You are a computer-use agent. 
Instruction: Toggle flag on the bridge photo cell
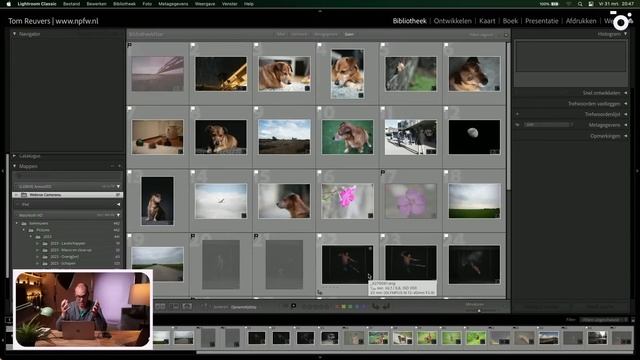click(130, 45)
